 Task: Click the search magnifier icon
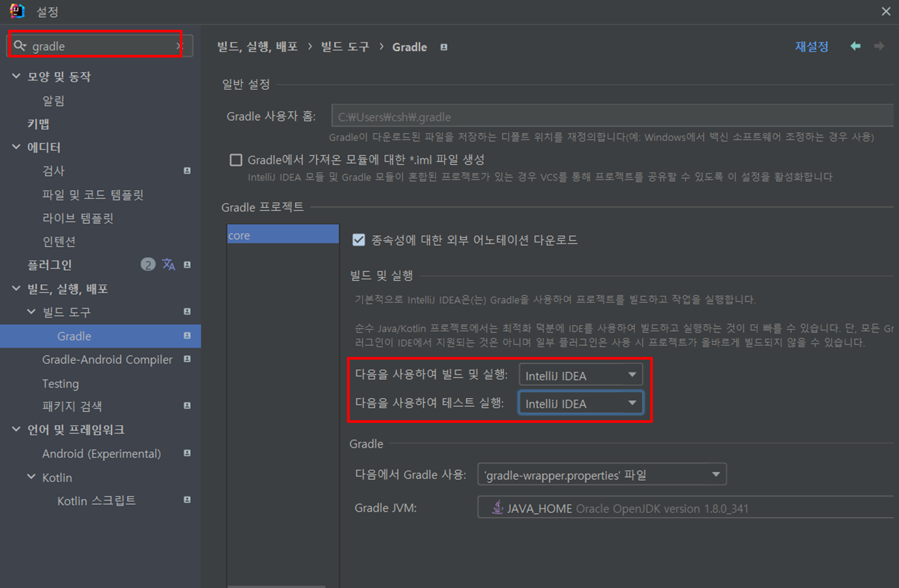pos(20,46)
